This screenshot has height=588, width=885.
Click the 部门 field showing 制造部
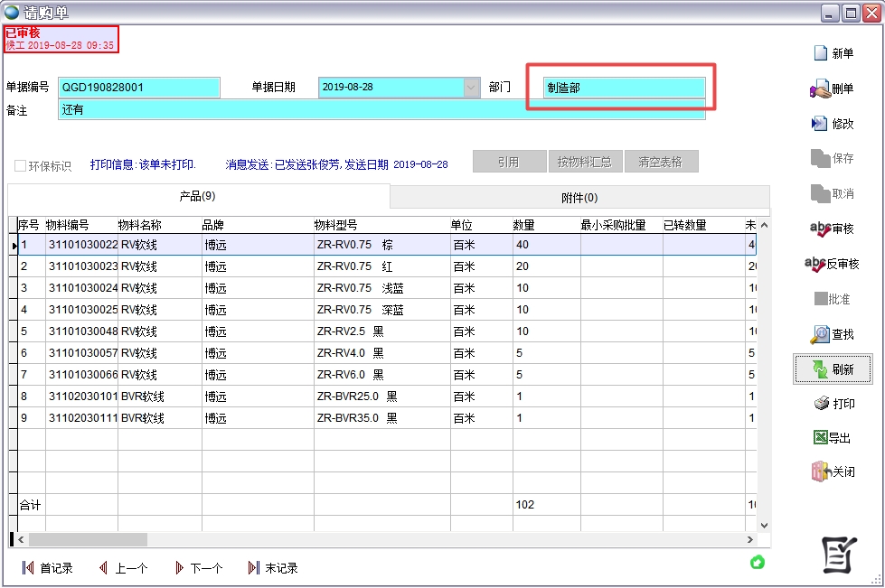[624, 88]
